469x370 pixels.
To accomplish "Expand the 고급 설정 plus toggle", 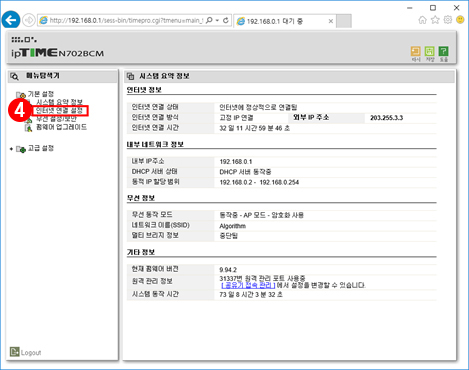I will click(11, 149).
